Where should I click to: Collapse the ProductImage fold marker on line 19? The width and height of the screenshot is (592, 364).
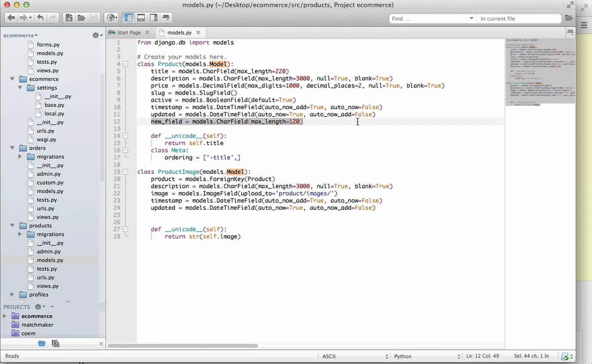(x=125, y=171)
